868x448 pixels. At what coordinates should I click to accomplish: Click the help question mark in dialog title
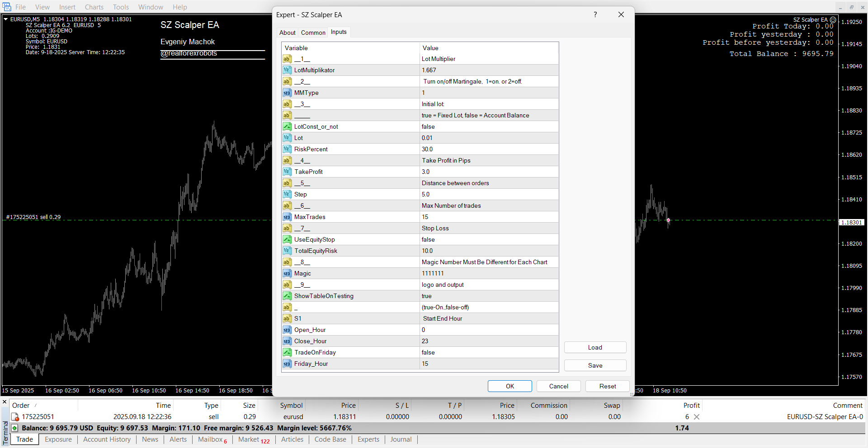(595, 14)
